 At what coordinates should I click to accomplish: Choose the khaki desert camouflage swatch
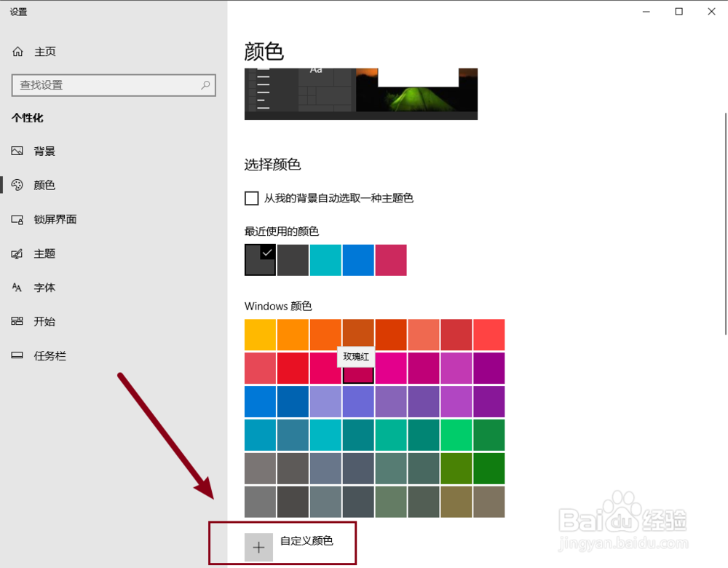coord(456,502)
